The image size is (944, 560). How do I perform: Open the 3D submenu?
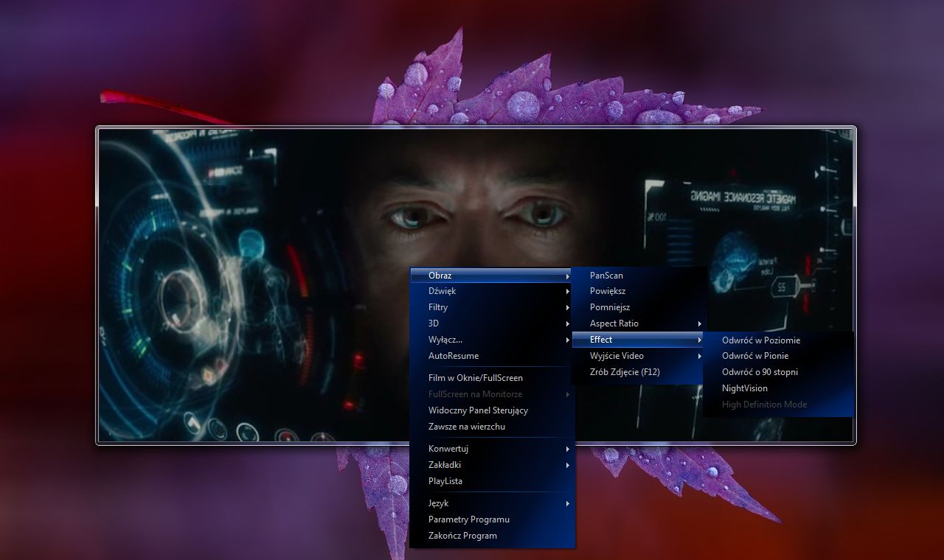pos(492,323)
